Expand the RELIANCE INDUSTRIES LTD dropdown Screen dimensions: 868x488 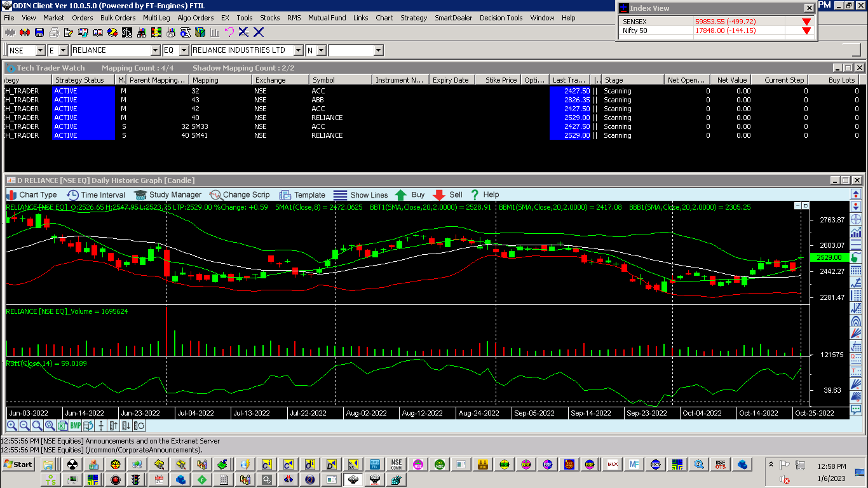coord(298,50)
